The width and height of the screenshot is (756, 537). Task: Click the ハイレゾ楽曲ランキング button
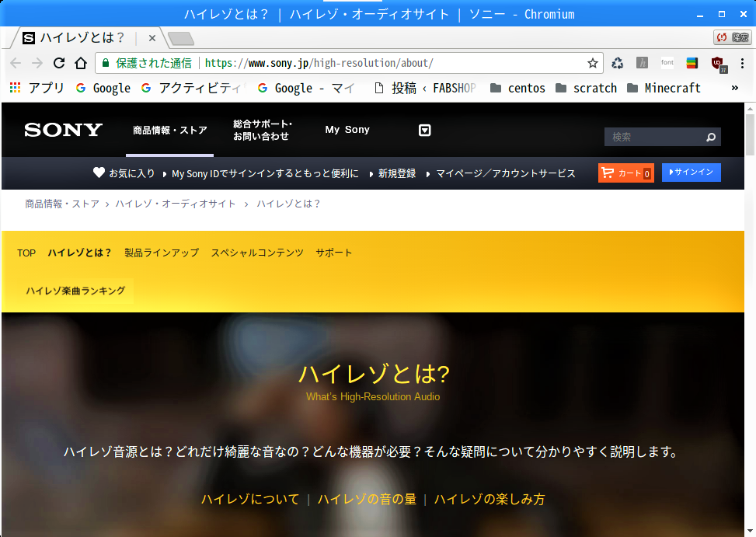tap(75, 291)
